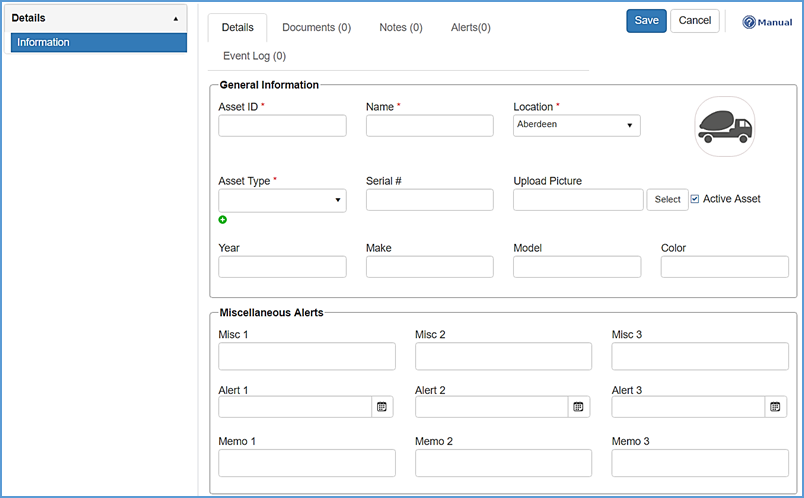Collapse the Details panel header arrow
The width and height of the screenshot is (804, 498).
pos(176,19)
